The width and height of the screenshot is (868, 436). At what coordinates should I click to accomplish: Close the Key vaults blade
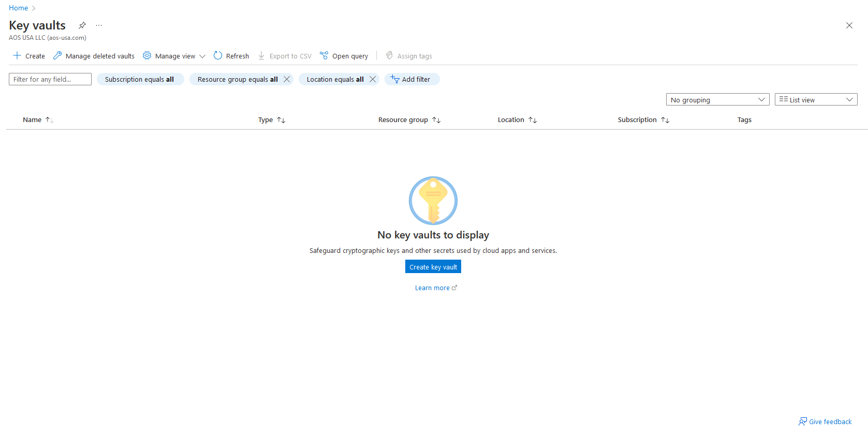[849, 25]
